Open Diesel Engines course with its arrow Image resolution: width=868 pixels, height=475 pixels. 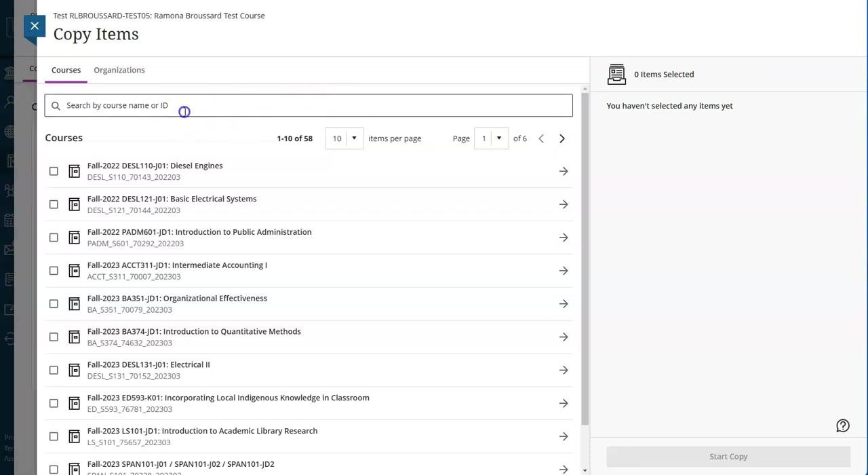564,171
